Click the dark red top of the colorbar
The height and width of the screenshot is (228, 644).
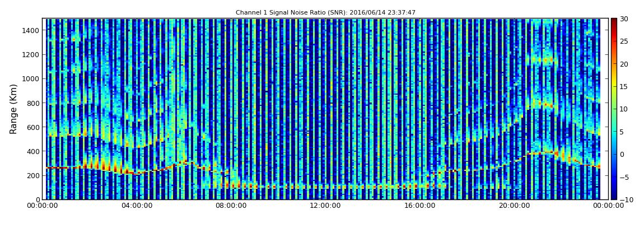(x=614, y=21)
